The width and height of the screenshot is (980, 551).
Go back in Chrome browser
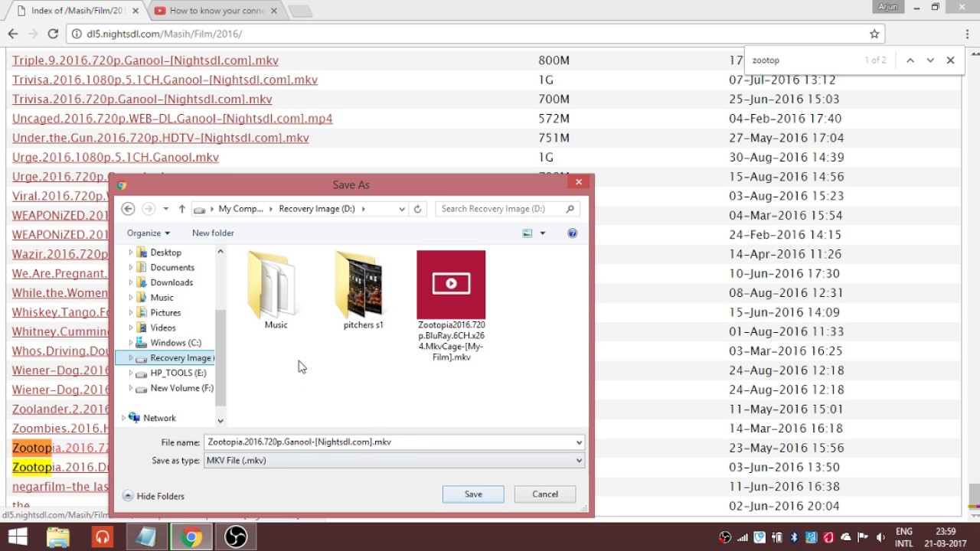12,34
